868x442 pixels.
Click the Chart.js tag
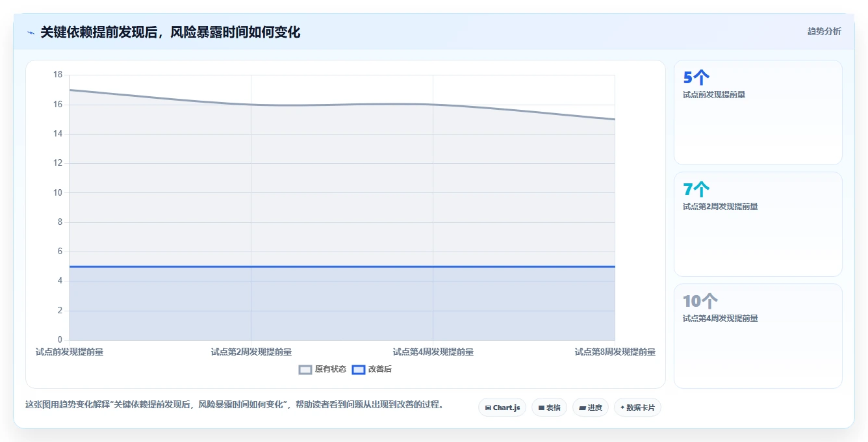(502, 408)
